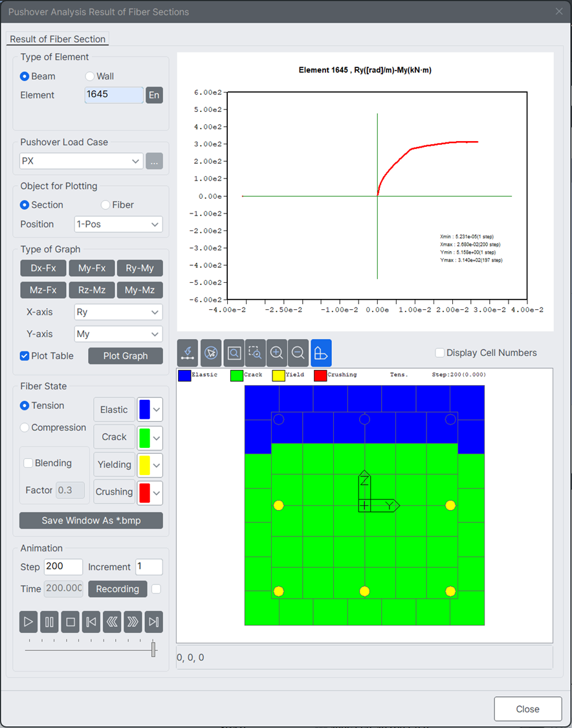Open the Pushover Load Case PX dropdown
This screenshot has width=572, height=728.
point(82,161)
